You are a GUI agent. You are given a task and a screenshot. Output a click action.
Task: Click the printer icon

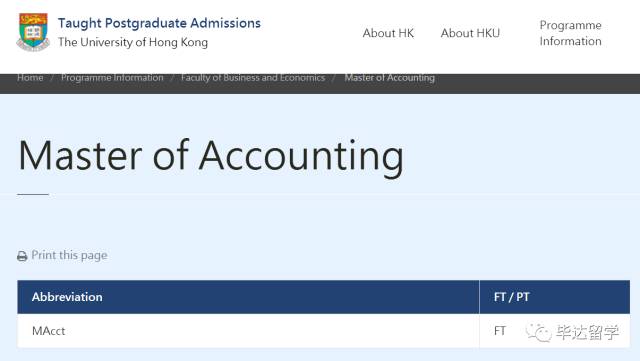pos(22,256)
